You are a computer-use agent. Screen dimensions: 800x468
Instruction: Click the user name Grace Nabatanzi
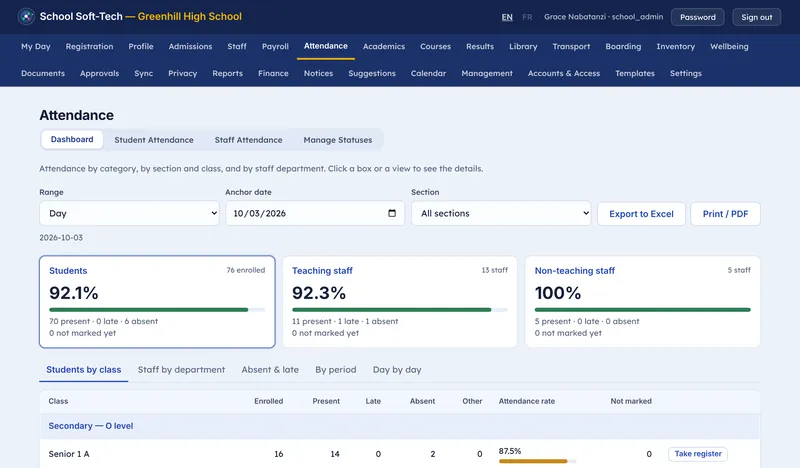[575, 17]
